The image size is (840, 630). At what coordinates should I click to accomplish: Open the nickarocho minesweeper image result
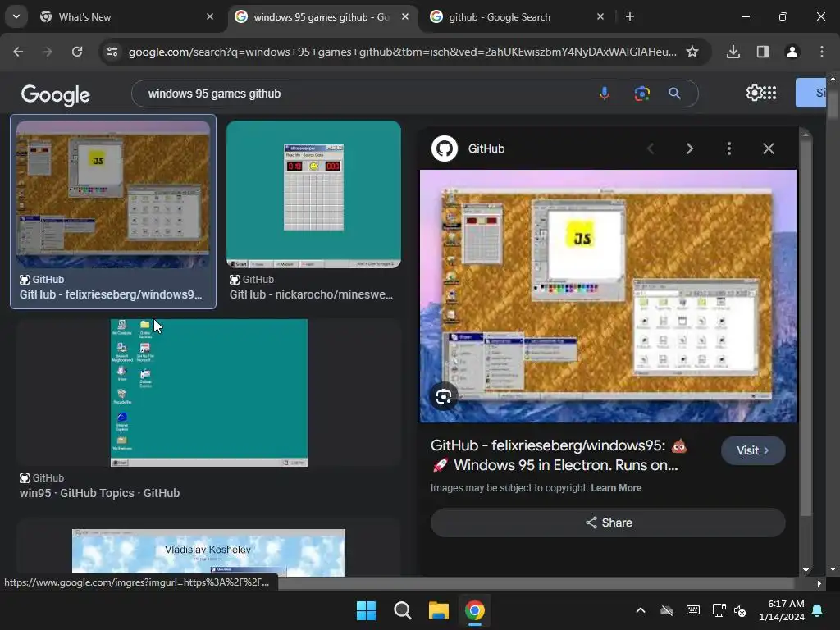[313, 194]
